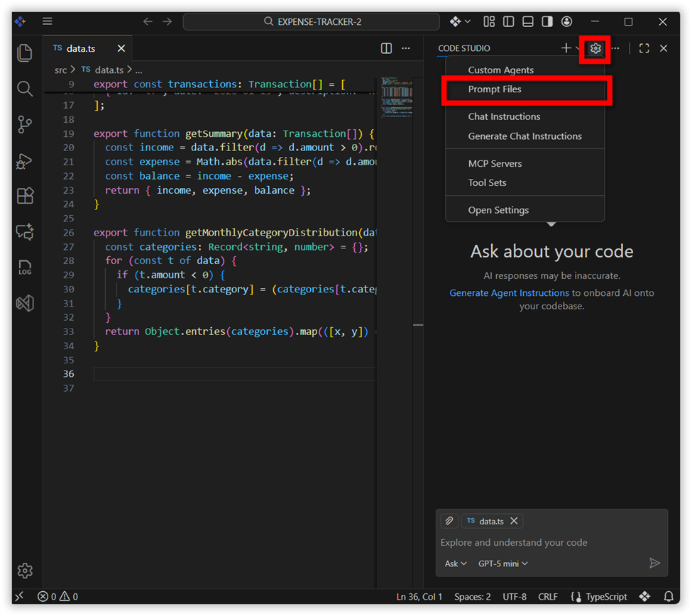Image resolution: width=692 pixels, height=616 pixels.
Task: Toggle the primary side bar layout
Action: tap(508, 22)
